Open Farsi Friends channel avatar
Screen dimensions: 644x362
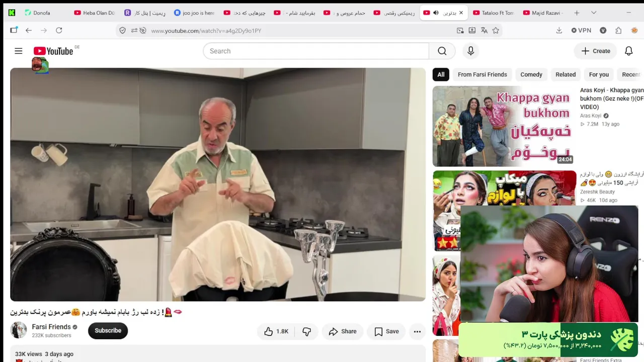19,330
